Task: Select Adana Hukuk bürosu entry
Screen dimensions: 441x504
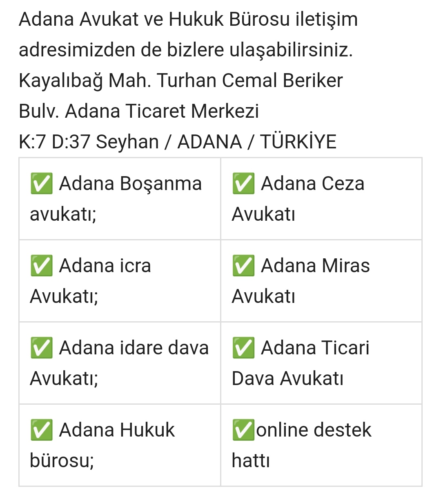Action: (102, 445)
